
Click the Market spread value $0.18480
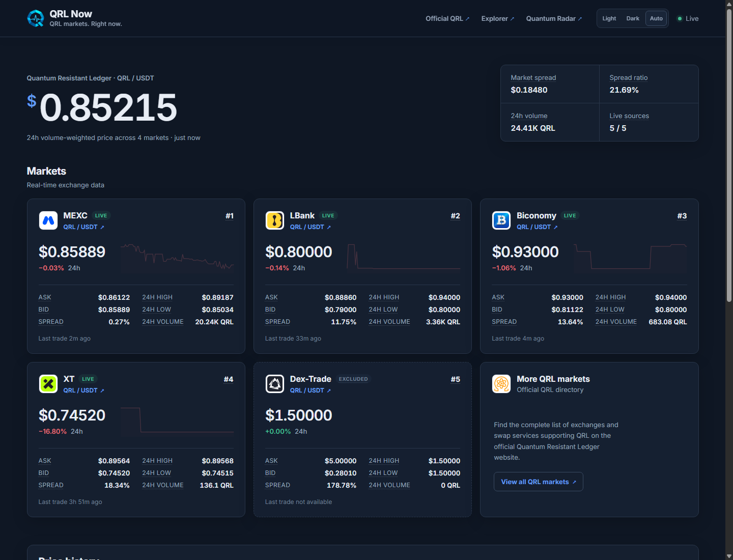[529, 90]
